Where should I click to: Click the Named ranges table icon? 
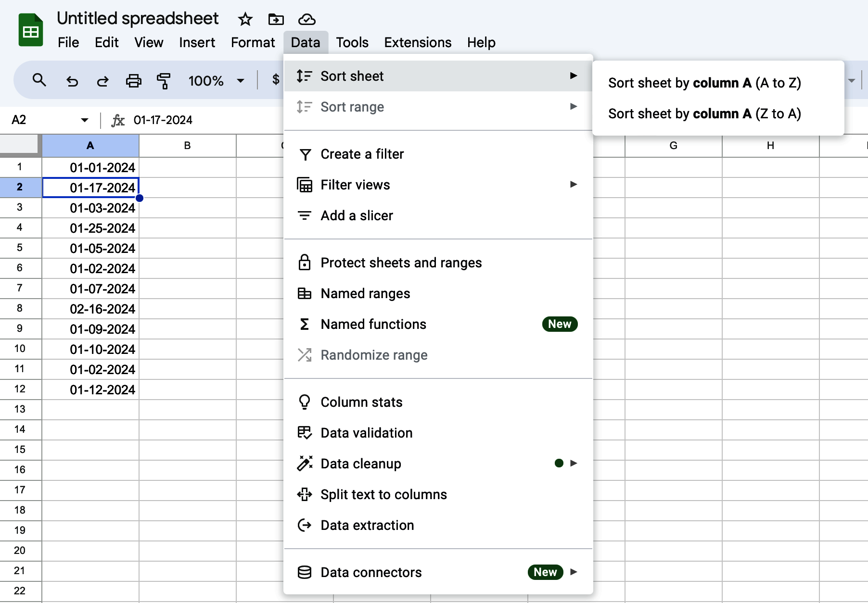(x=304, y=293)
